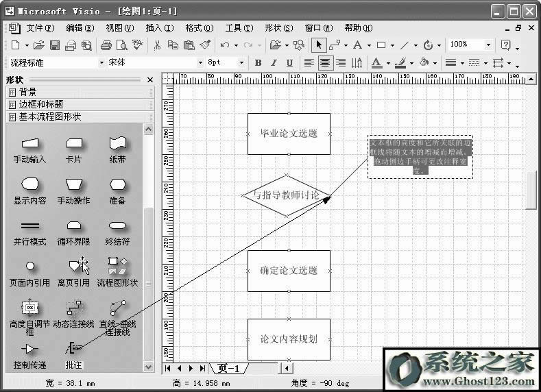The height and width of the screenshot is (392, 541).
Task: Select the Line drawing tool
Action: (x=405, y=45)
